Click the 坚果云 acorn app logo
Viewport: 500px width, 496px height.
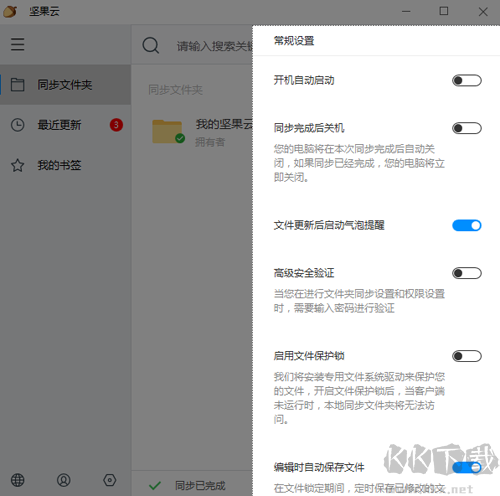(10, 11)
